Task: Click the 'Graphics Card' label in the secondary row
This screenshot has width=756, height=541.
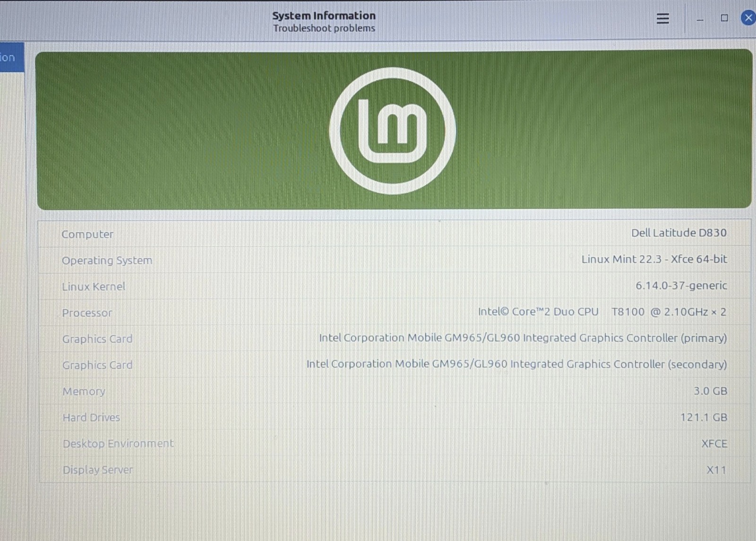Action: (x=97, y=365)
